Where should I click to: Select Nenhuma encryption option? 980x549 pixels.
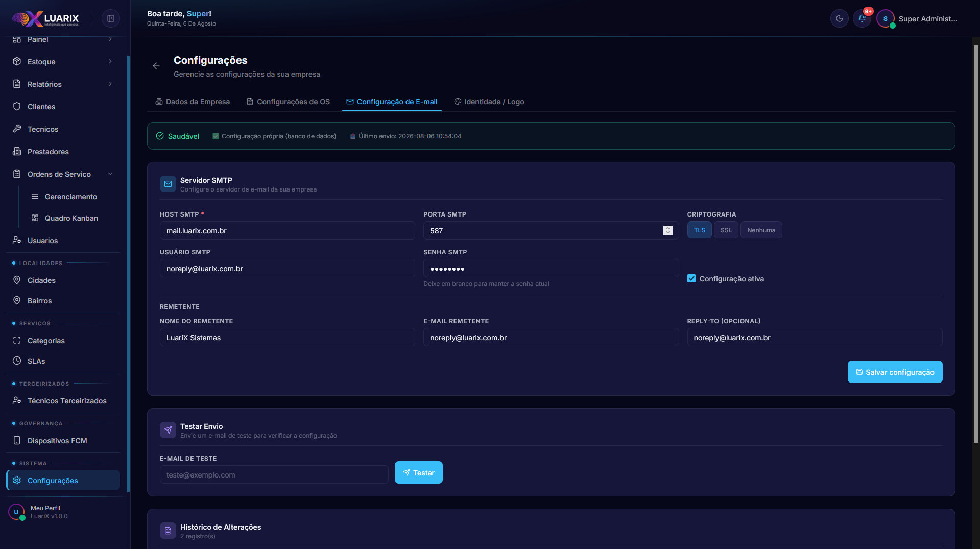(x=761, y=230)
